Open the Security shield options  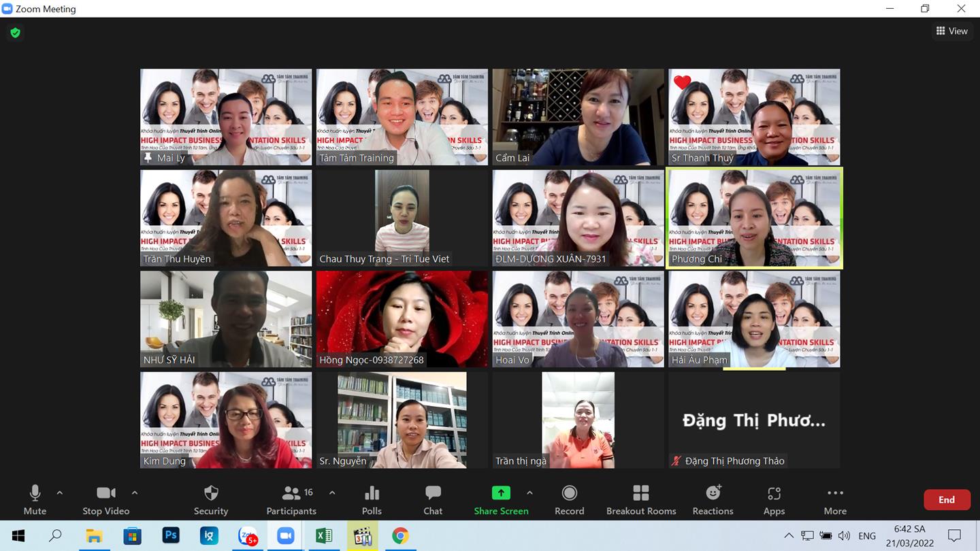coord(211,500)
